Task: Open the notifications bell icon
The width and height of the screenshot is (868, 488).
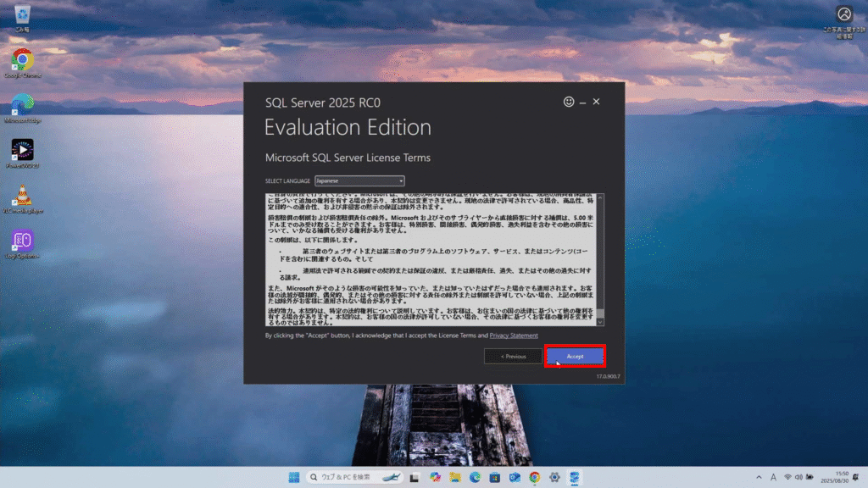Action: [x=856, y=477]
